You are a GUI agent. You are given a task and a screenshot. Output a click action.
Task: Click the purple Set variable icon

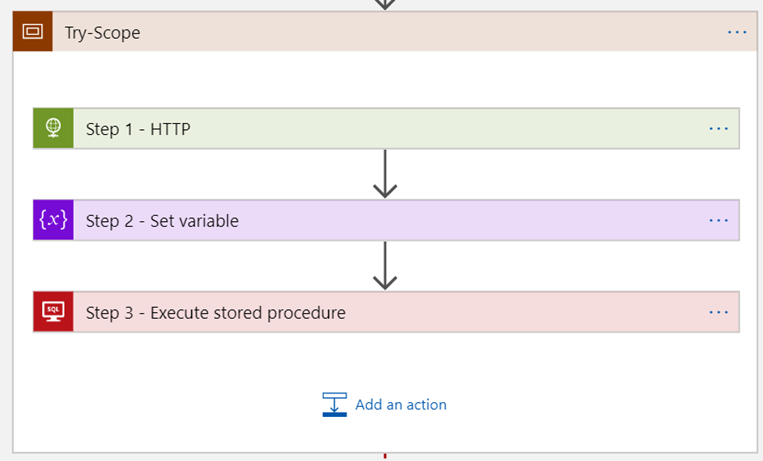[53, 221]
